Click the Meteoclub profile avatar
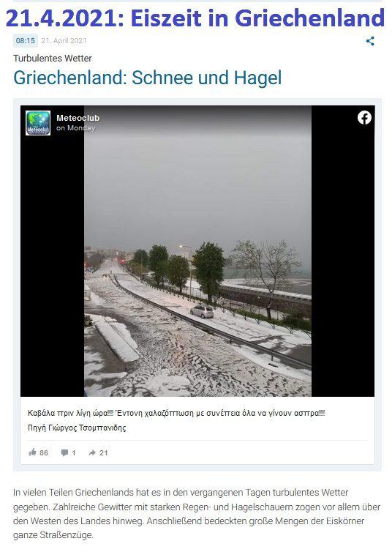This screenshot has height=552, width=392. tap(38, 123)
